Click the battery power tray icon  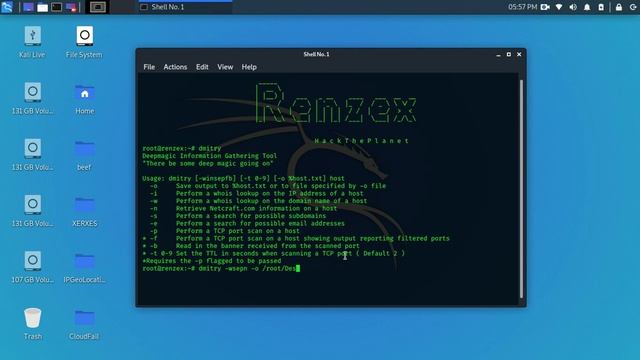point(601,7)
